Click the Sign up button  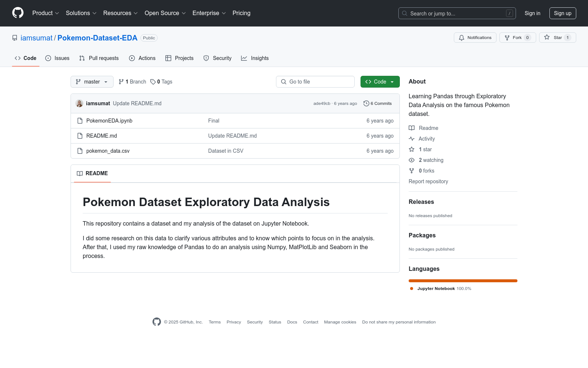click(x=563, y=13)
